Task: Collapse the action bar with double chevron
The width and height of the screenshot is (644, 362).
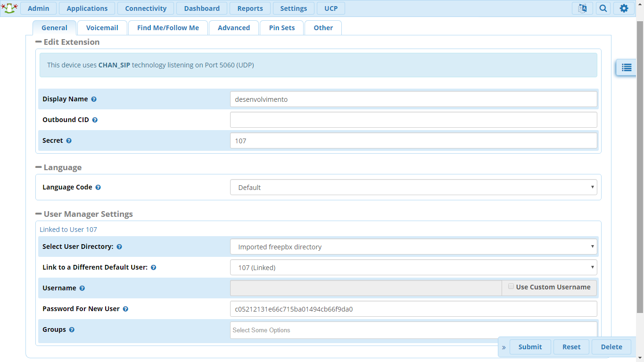Action: pyautogui.click(x=504, y=347)
